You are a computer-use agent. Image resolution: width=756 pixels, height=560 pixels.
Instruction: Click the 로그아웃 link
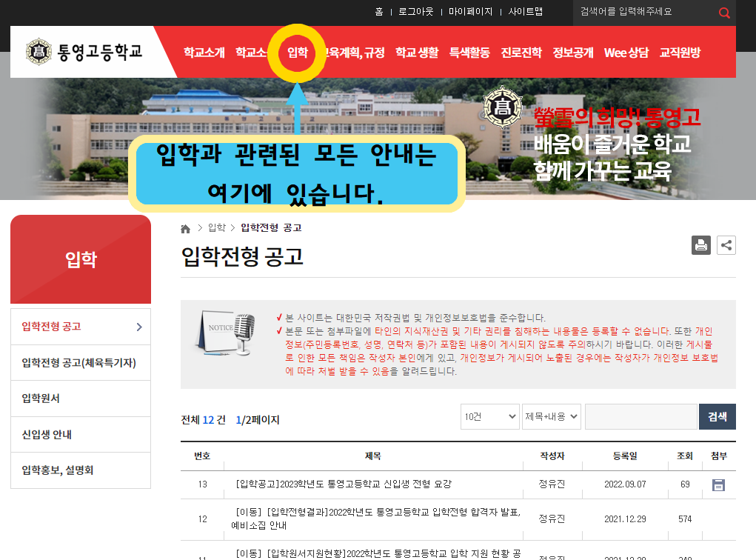coord(415,12)
